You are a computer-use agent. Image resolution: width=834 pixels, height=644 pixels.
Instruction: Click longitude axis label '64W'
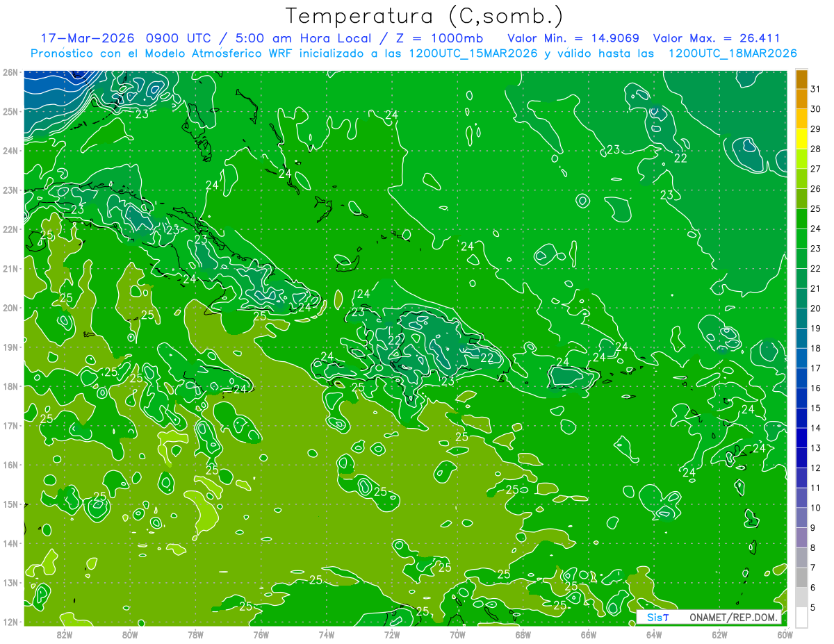pyautogui.click(x=654, y=634)
